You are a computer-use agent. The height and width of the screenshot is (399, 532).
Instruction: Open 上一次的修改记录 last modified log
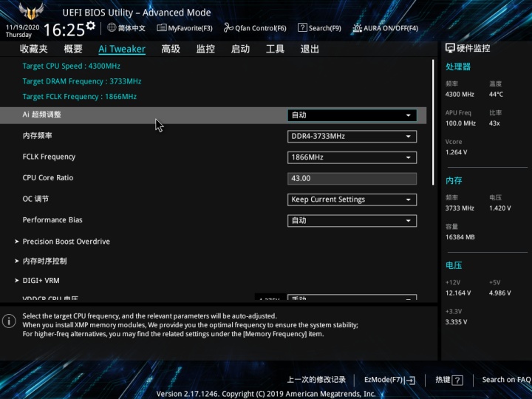(x=316, y=380)
